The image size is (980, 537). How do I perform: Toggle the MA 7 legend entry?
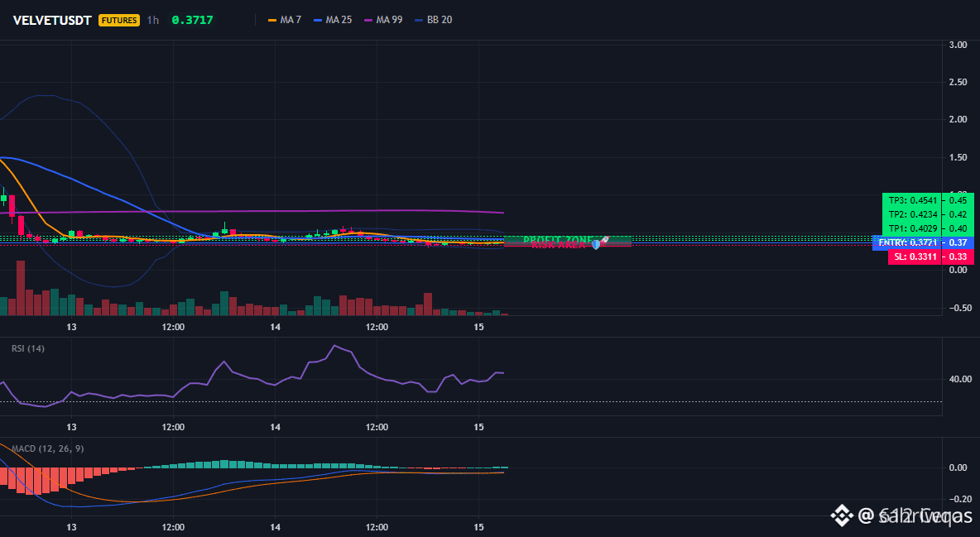click(x=285, y=20)
